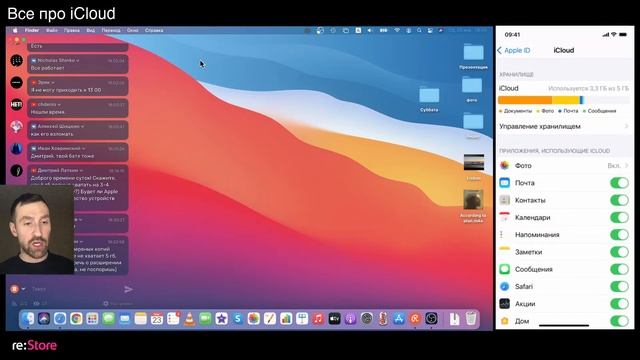Open Music red note icon in Dock
Viewport: 640px width, 360px height.
click(x=318, y=318)
